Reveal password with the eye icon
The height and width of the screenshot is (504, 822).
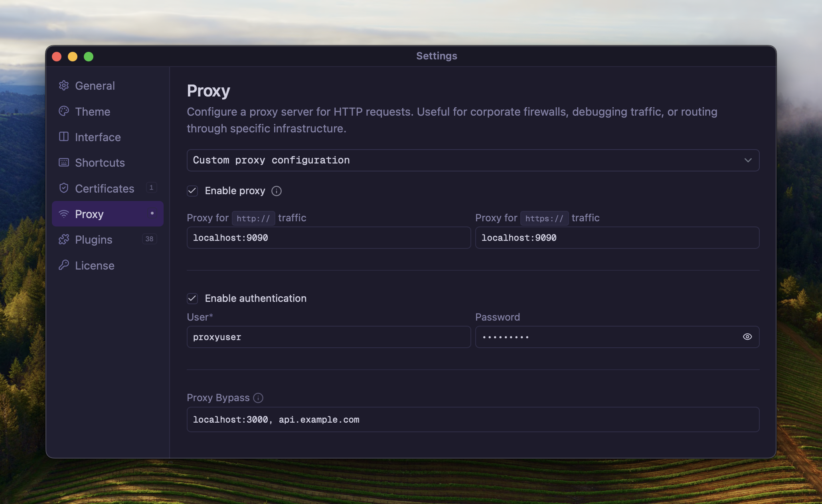(x=747, y=337)
